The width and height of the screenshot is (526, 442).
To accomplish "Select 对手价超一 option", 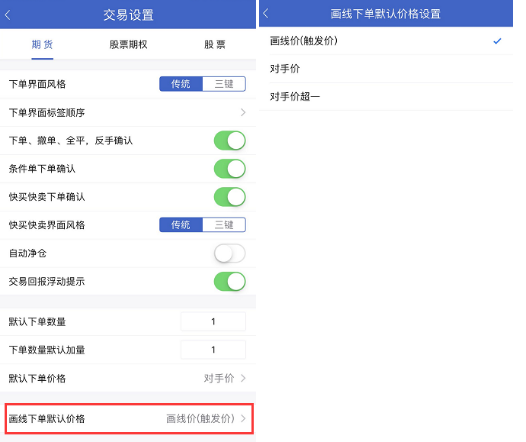I will point(386,97).
